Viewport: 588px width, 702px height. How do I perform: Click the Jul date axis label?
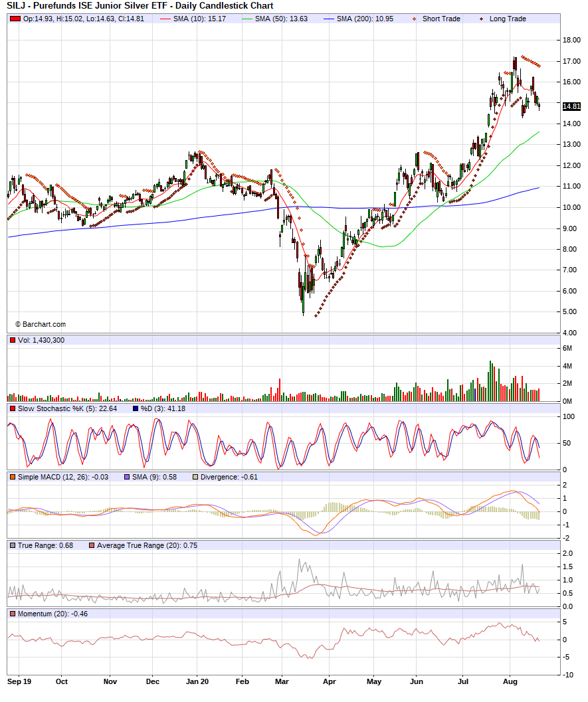463,682
